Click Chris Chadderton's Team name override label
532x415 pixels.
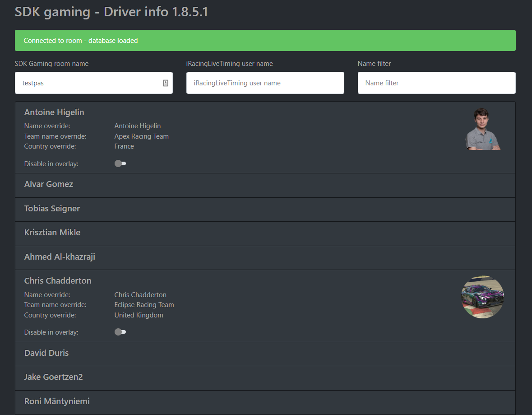click(x=56, y=305)
